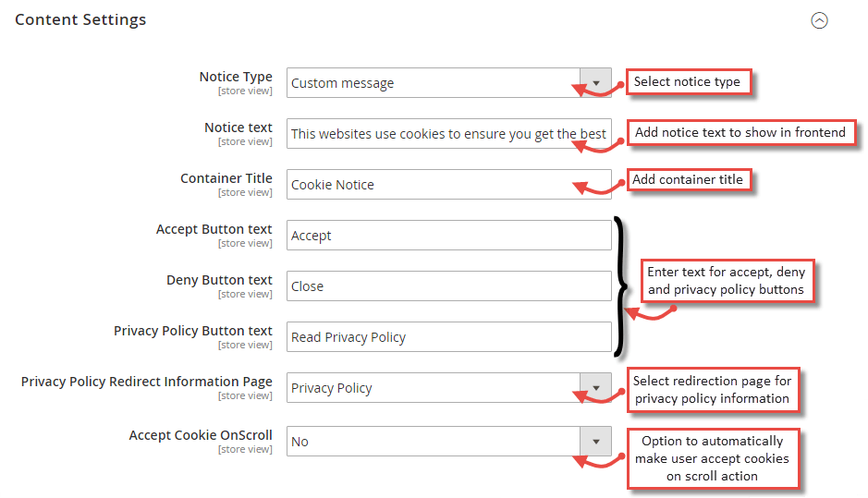Click the 'Add notice text to show in frontend' callout
868x498 pixels.
click(740, 133)
